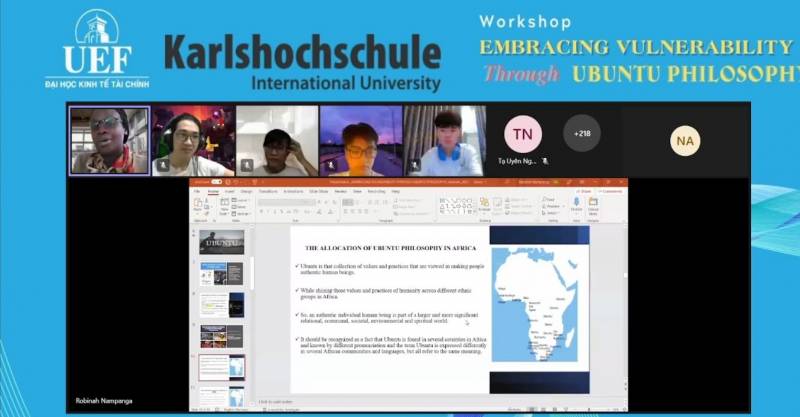This screenshot has width=800, height=417.
Task: Pick a shape from the Shapes gallery
Action: (454, 205)
